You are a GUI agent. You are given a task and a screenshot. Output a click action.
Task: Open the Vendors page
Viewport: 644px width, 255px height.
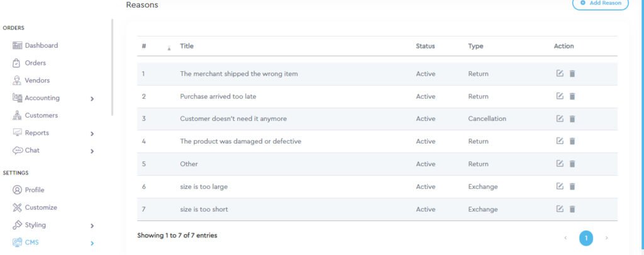[x=37, y=81]
